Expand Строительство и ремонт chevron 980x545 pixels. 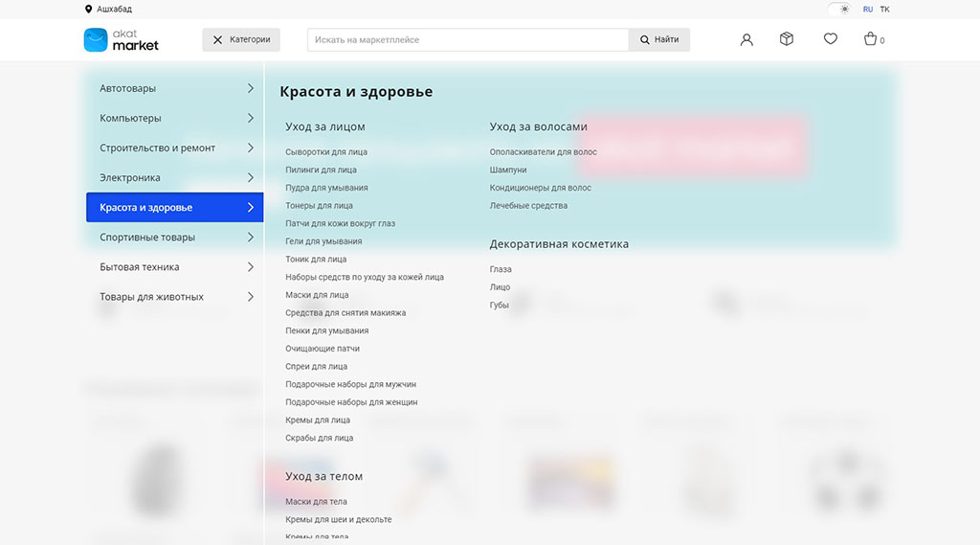click(250, 148)
